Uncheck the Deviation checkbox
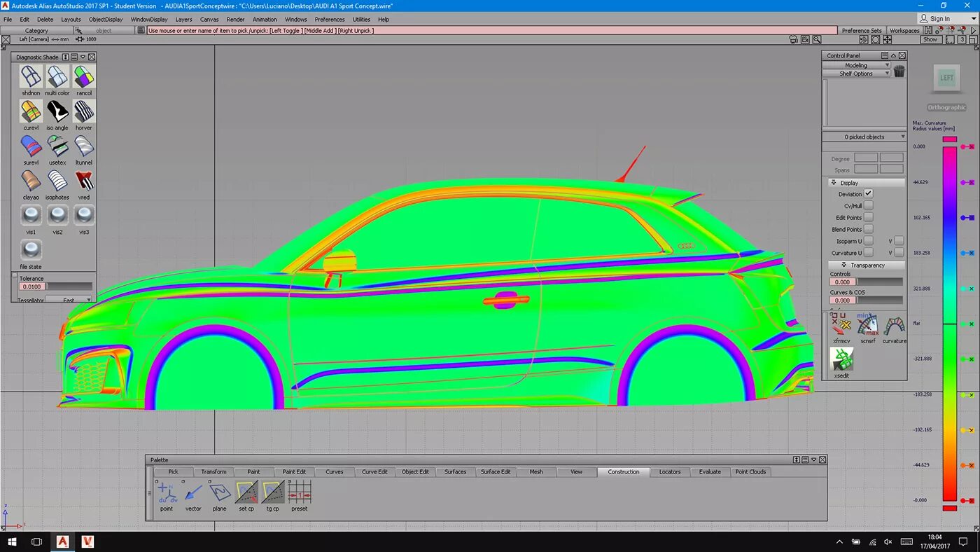The image size is (980, 552). point(868,193)
